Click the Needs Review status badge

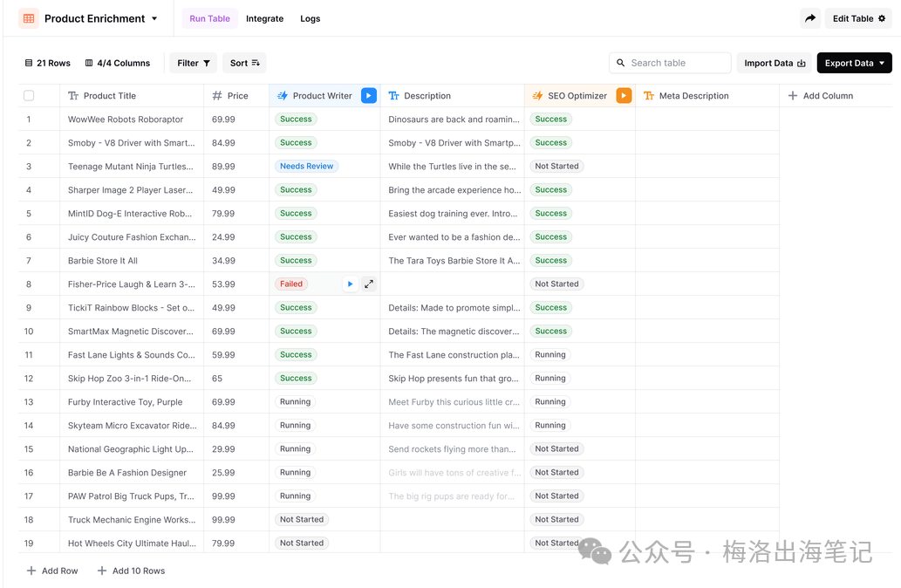(306, 167)
